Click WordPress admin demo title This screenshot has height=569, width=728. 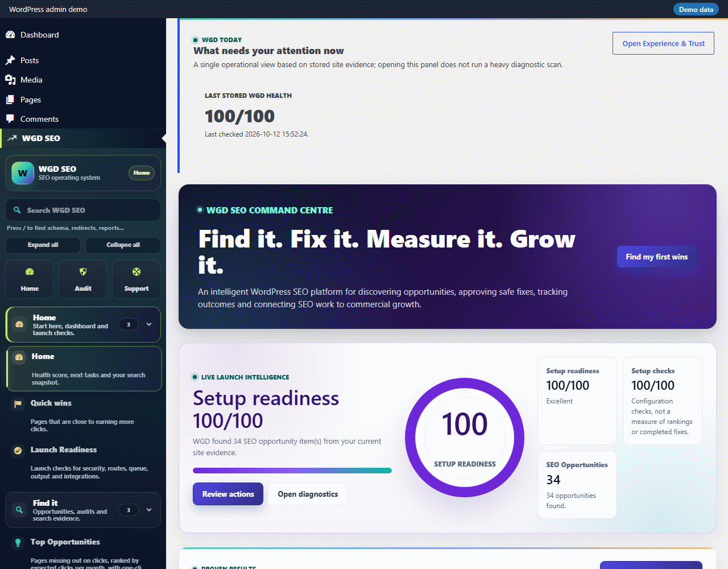pyautogui.click(x=48, y=9)
